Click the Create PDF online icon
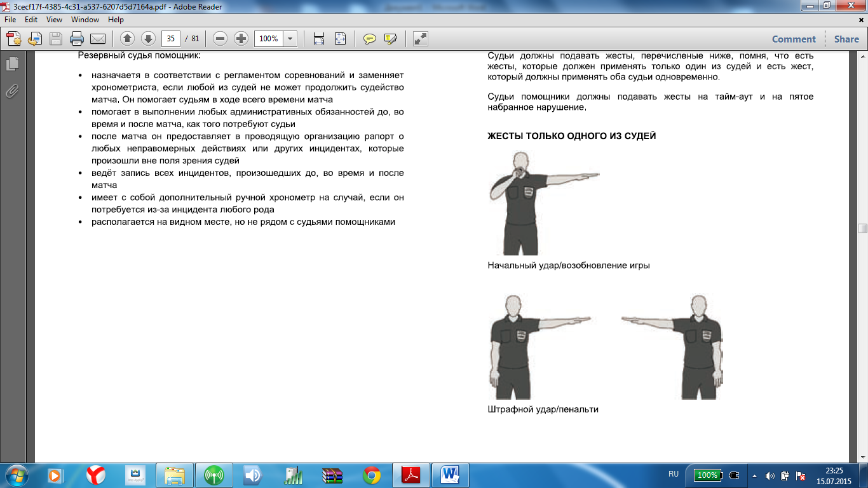This screenshot has width=868, height=488. pyautogui.click(x=14, y=39)
